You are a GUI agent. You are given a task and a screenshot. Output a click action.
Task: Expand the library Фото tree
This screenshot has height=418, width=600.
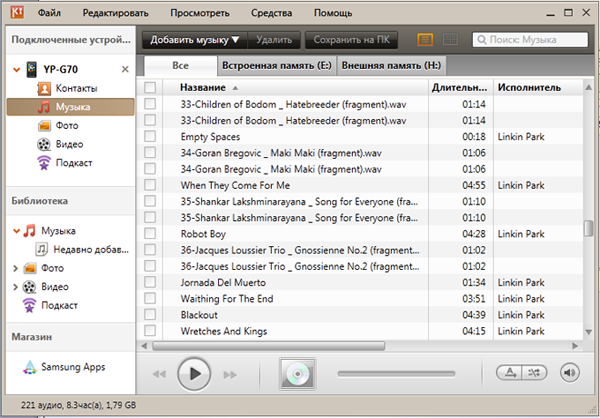(16, 268)
